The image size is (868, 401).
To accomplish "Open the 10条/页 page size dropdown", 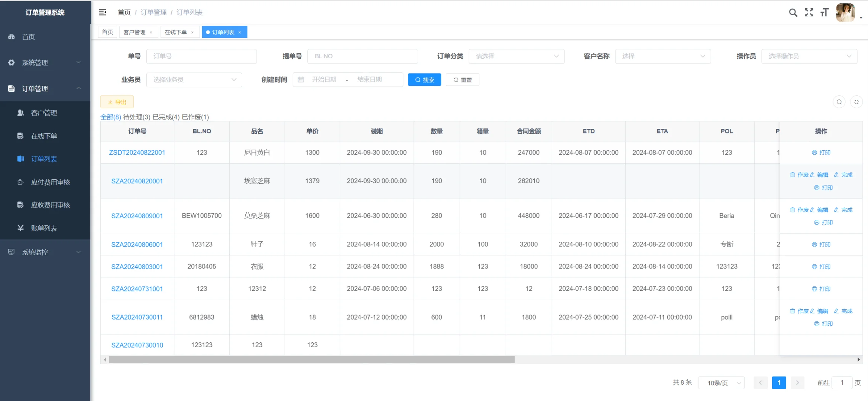I will (x=721, y=382).
